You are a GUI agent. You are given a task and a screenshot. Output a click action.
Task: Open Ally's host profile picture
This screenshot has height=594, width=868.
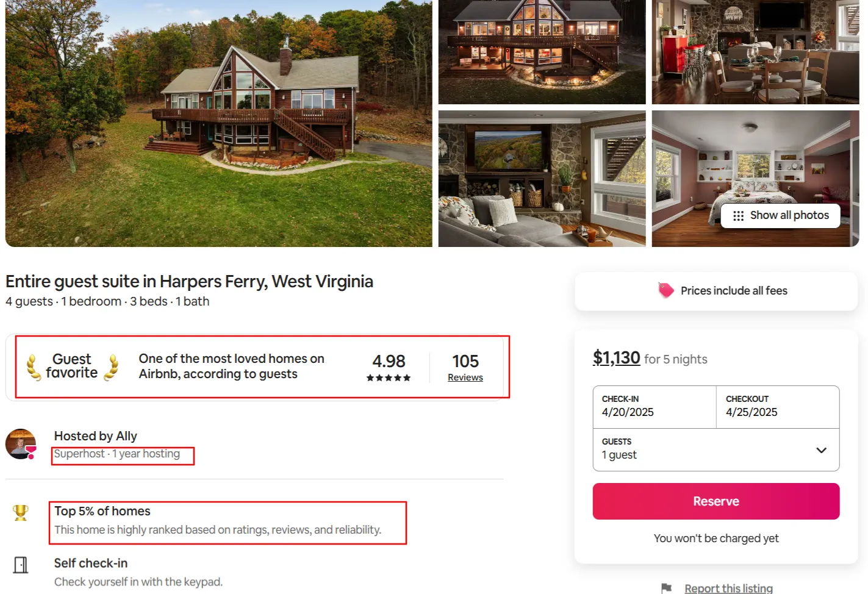tap(21, 444)
